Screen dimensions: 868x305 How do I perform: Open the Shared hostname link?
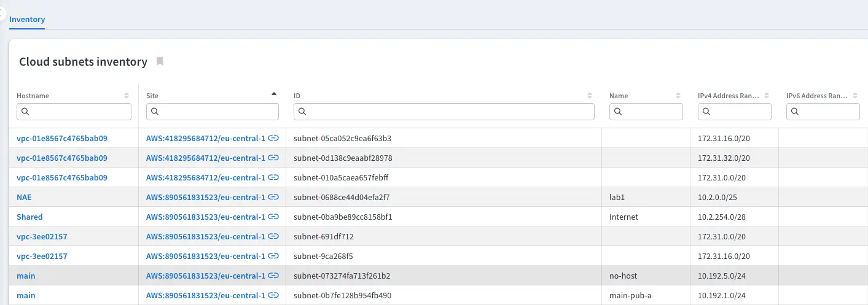point(29,217)
